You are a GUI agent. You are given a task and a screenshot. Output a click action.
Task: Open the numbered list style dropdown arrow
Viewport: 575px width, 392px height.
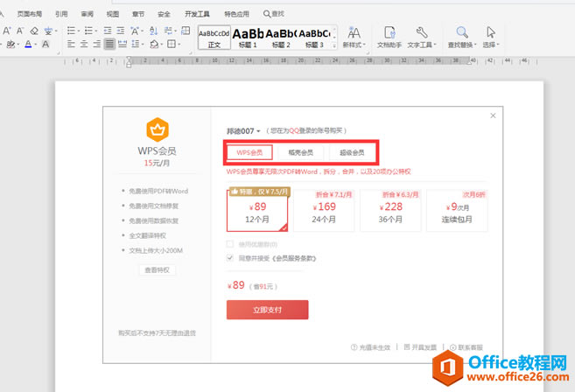pos(95,31)
